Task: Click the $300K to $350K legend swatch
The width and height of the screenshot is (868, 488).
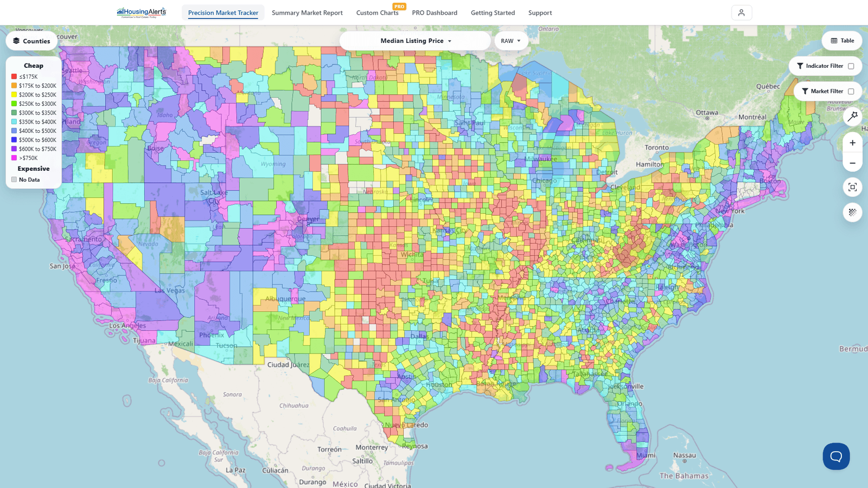Action: [14, 113]
